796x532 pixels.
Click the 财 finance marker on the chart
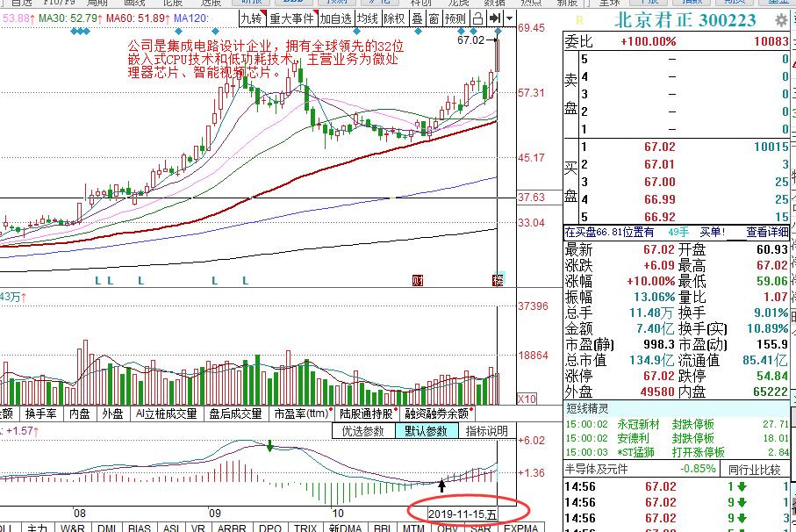tap(417, 280)
